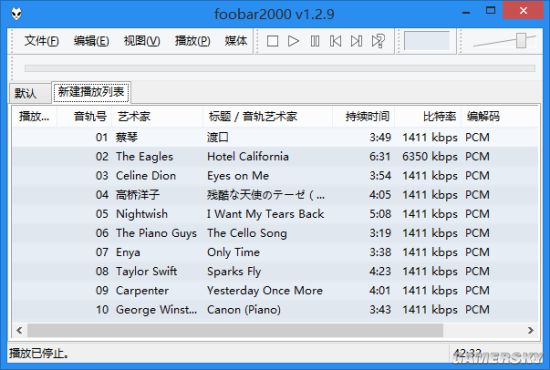Start playback with the Play button

(293, 41)
